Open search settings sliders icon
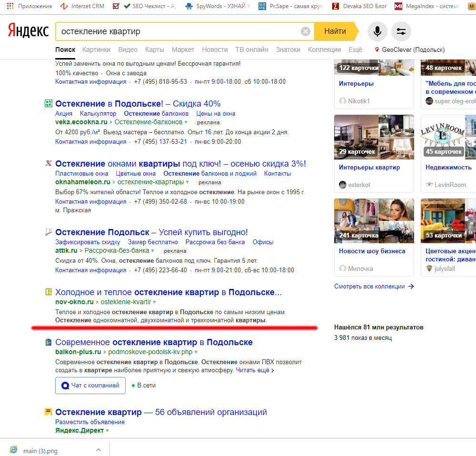This screenshot has width=476, height=456. [401, 31]
